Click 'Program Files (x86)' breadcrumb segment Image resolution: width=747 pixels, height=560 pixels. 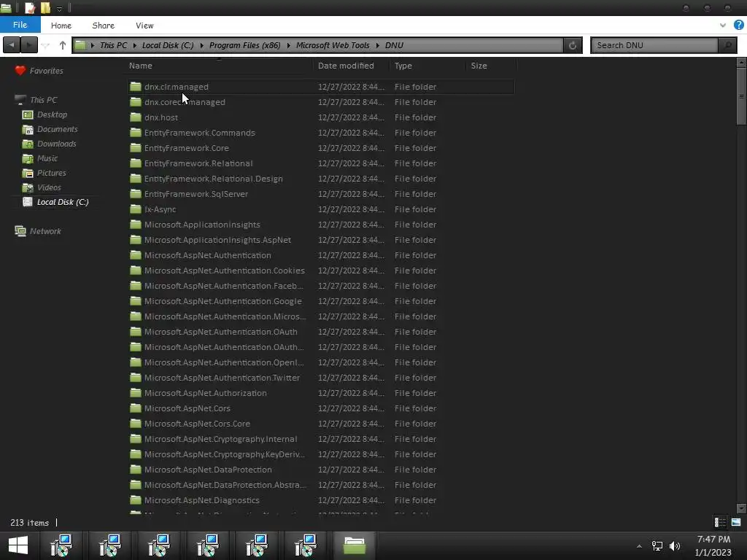(245, 45)
